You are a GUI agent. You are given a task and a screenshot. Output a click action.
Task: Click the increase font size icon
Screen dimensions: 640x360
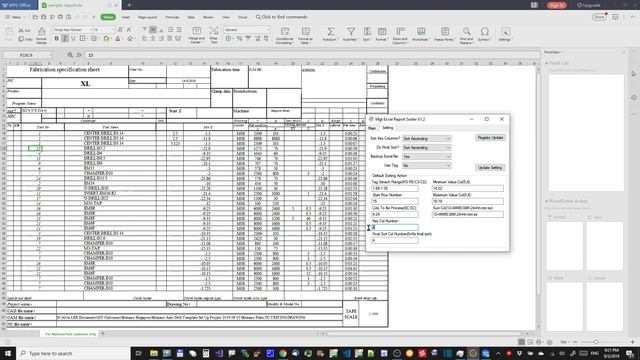[x=120, y=30]
